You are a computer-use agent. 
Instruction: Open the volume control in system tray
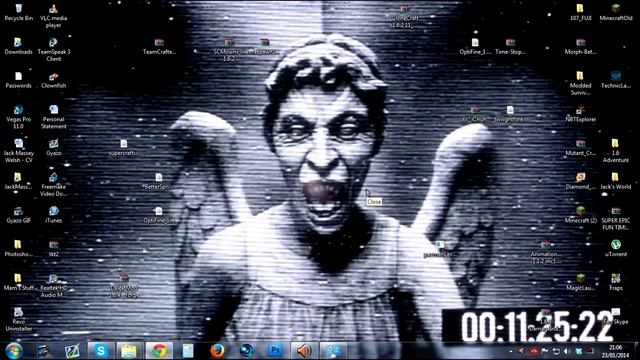pyautogui.click(x=567, y=351)
